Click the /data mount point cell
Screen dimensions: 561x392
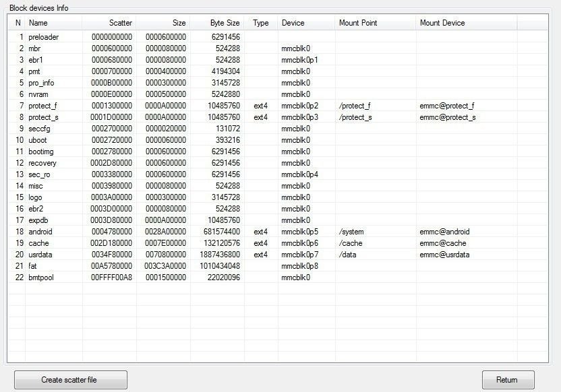[347, 255]
